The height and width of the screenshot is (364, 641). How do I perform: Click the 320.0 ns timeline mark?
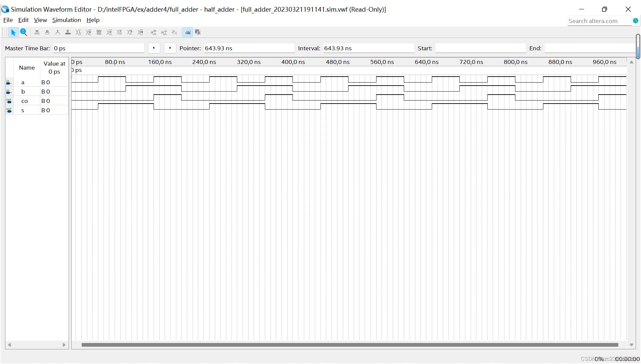[249, 62]
